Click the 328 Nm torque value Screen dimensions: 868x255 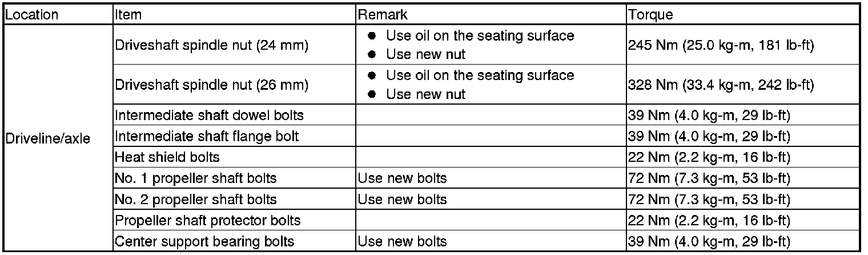click(721, 85)
